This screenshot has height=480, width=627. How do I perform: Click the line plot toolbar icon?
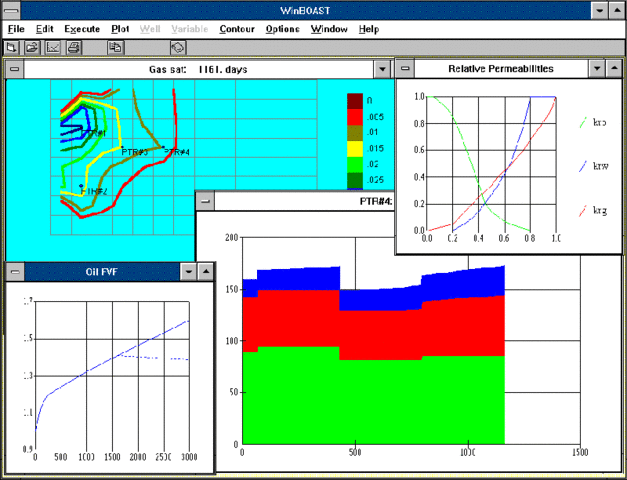click(x=53, y=48)
